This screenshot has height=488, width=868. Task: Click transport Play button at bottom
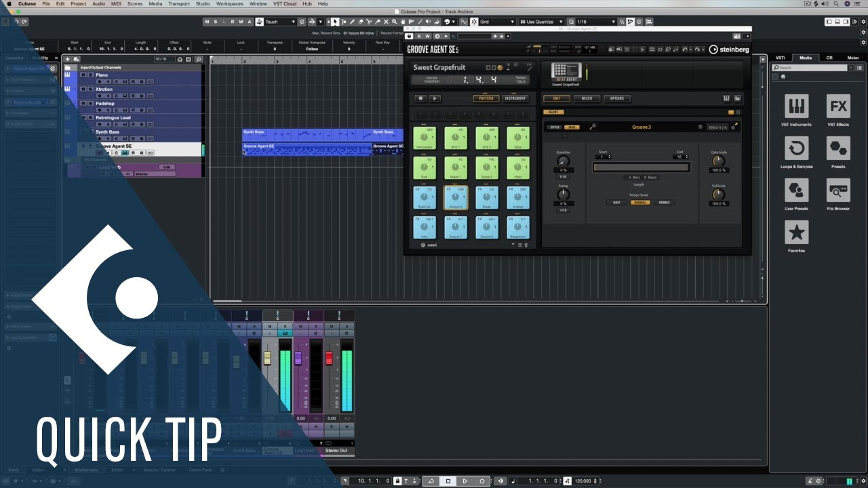coord(465,481)
